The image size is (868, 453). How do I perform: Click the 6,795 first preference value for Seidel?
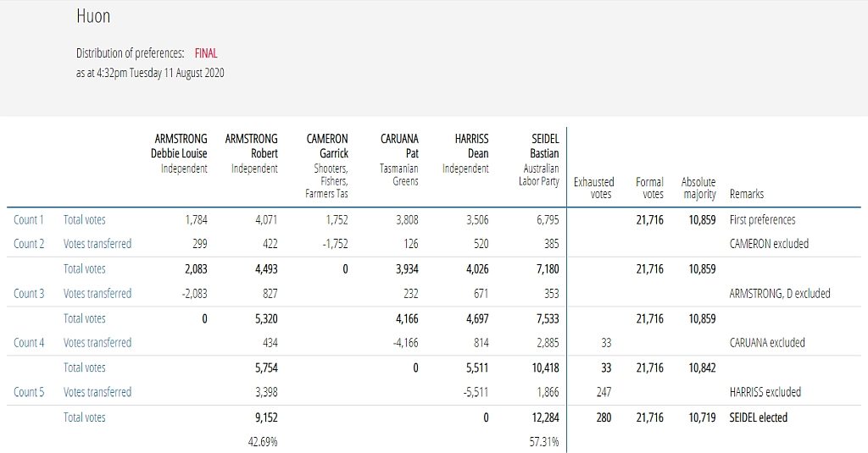(x=548, y=219)
